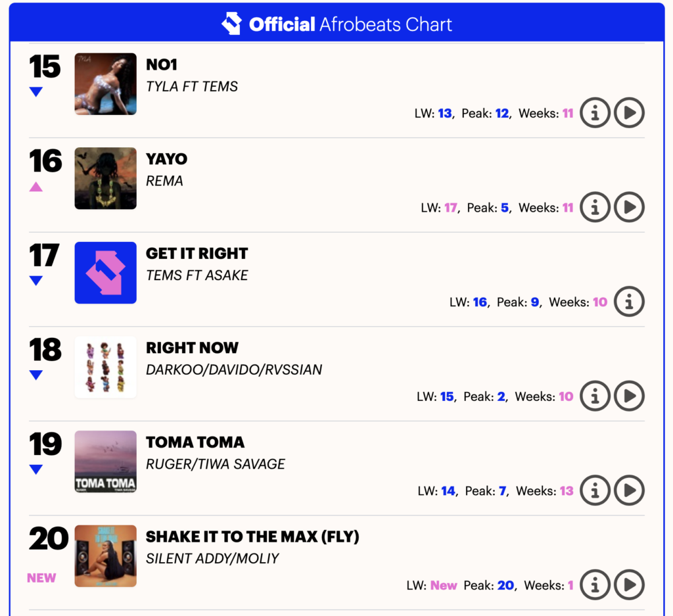Open NO1 album cover thumbnail

coord(106,84)
